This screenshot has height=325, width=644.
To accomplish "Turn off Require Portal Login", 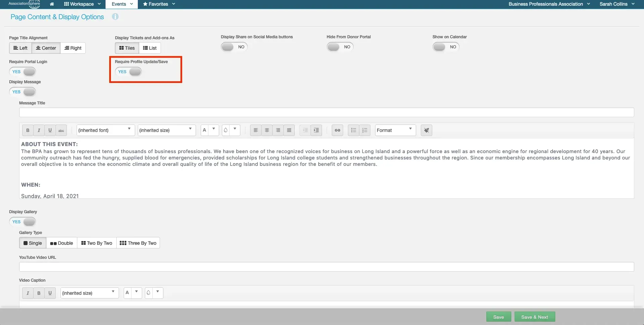I will point(23,72).
